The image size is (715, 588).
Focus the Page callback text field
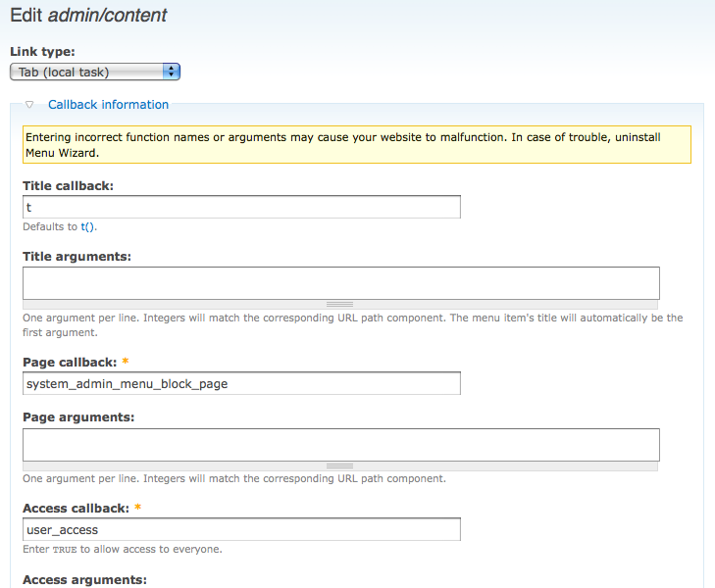tap(241, 383)
